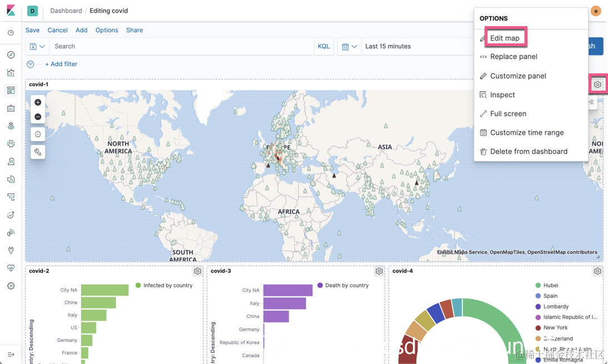Click Save in dashboard toolbar
Screen dimensions: 608x364
(33, 30)
